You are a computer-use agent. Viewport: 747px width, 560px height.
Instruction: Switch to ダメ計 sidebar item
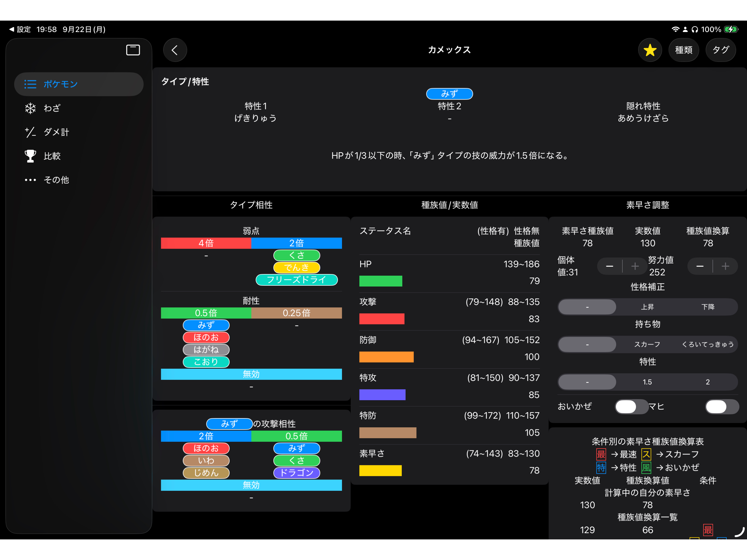[x=79, y=132]
